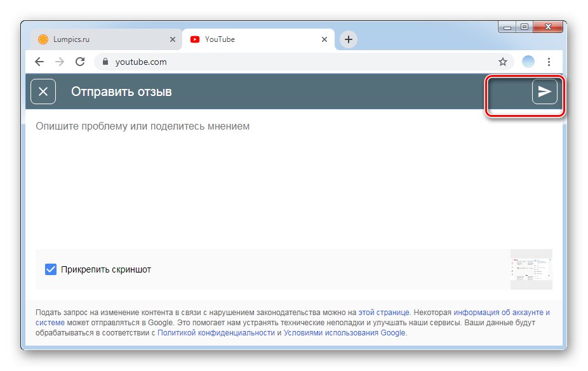Bookmark the page with the star icon
588x371 pixels.
pyautogui.click(x=502, y=62)
